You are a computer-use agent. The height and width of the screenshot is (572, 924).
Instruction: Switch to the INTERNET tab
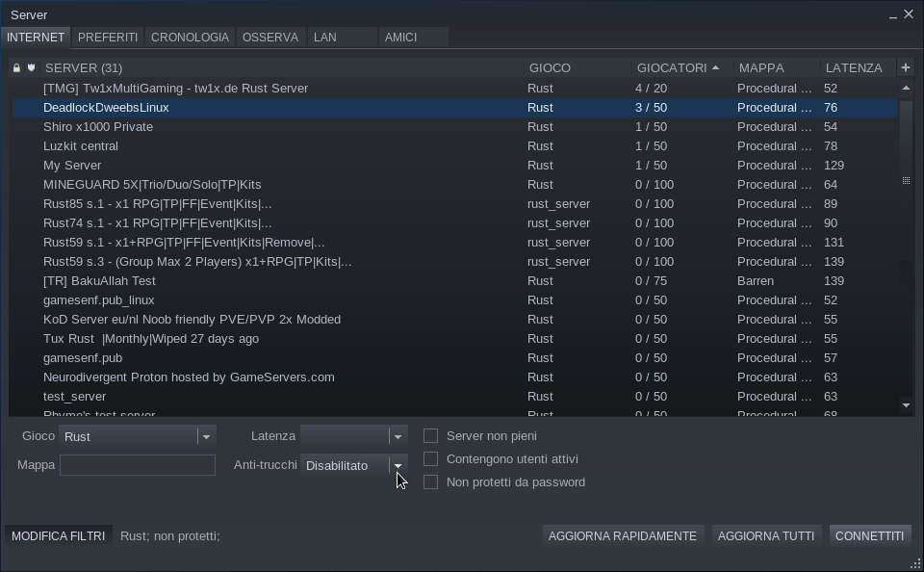coord(36,38)
